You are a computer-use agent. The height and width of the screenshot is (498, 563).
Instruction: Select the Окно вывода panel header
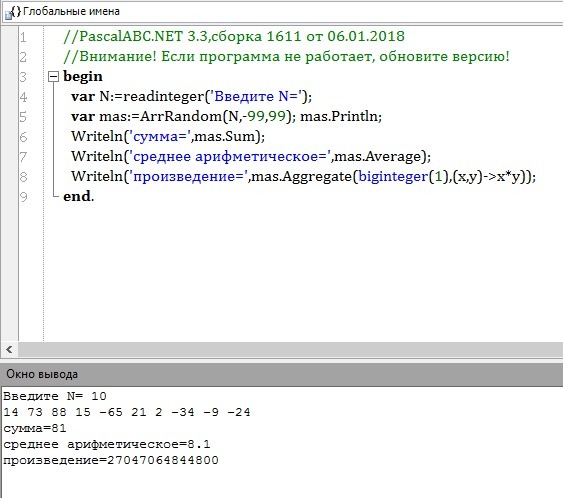(x=282, y=374)
